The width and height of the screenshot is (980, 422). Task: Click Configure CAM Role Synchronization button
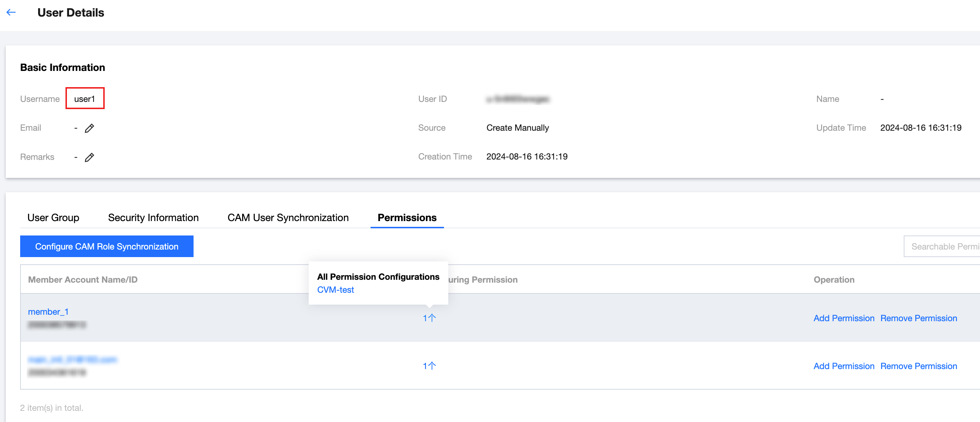point(106,246)
